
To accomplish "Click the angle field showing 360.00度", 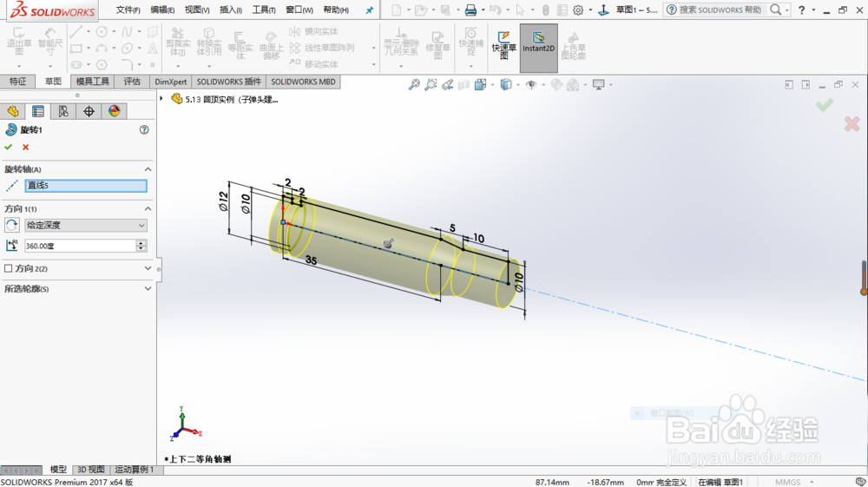I will pos(80,246).
